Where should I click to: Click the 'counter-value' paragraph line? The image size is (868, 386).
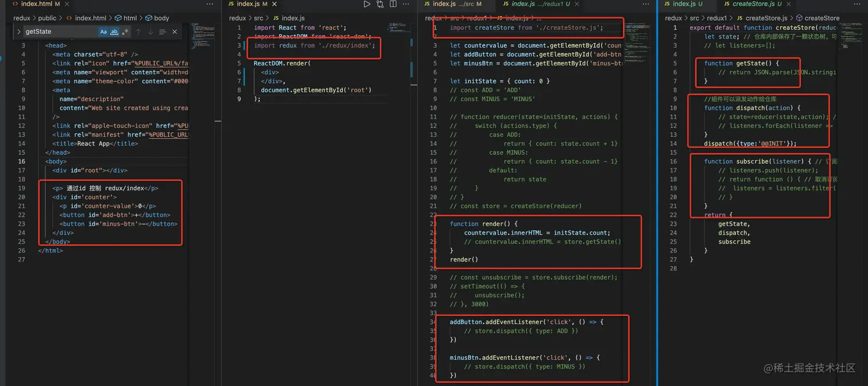point(107,206)
